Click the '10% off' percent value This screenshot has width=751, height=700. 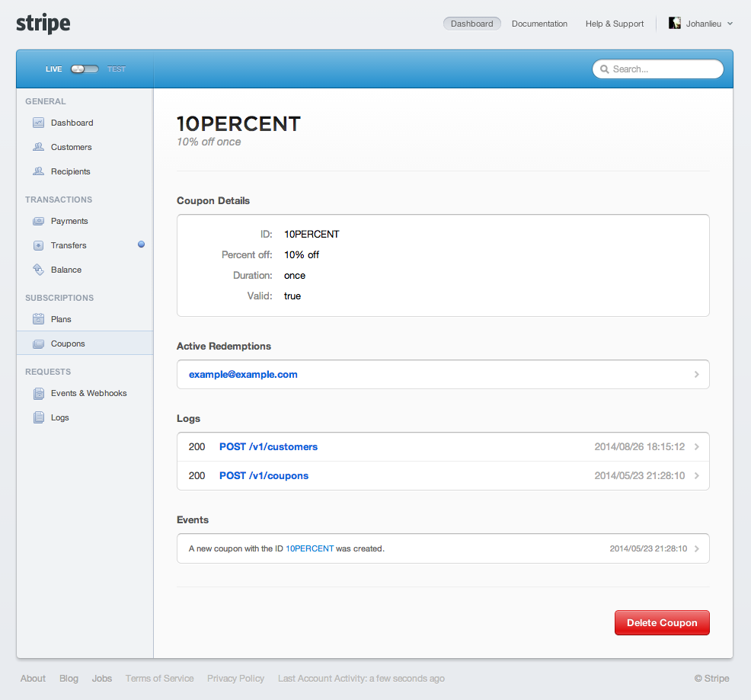point(302,255)
